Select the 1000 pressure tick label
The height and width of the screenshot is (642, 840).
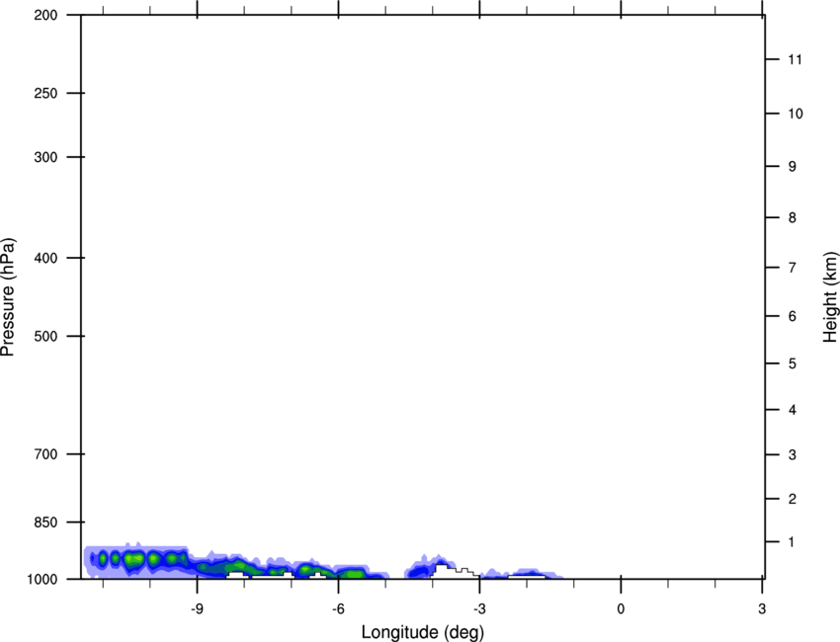pos(42,580)
